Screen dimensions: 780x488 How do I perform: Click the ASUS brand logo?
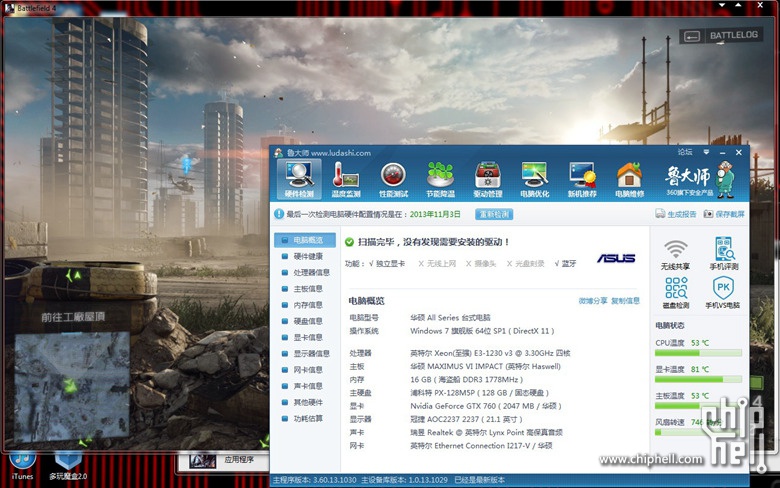click(616, 258)
